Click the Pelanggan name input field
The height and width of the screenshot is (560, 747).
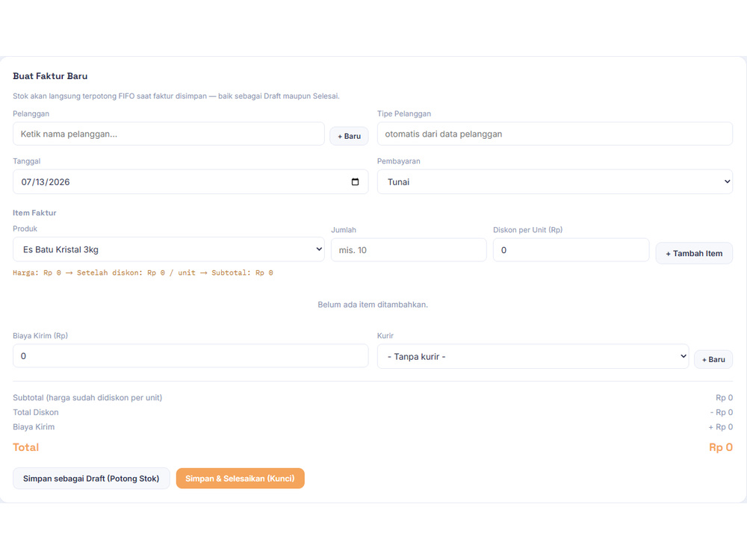169,134
